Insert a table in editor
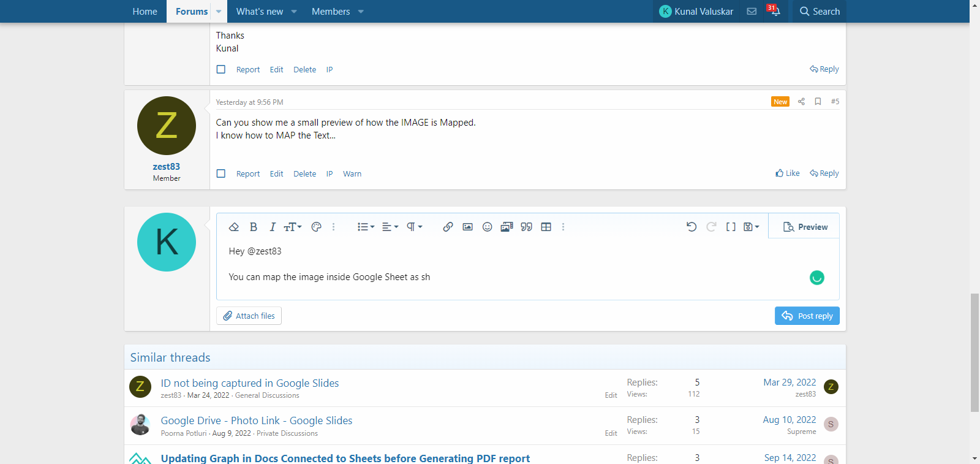The height and width of the screenshot is (464, 980). [546, 227]
